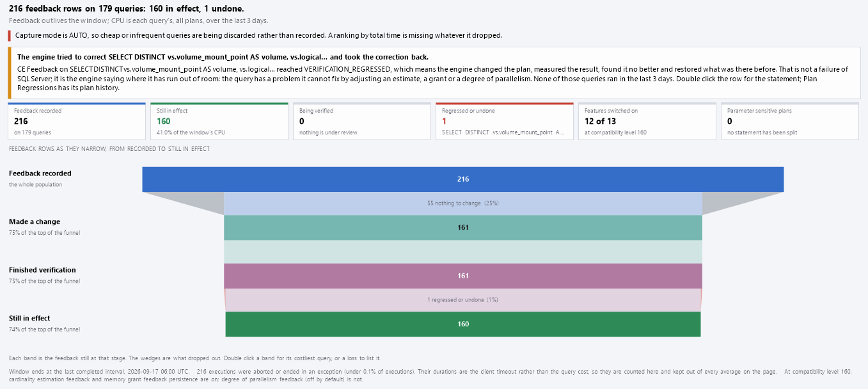Click the engine tried to correct SELECT DISTINCT headline
The height and width of the screenshot is (389, 868).
click(223, 57)
